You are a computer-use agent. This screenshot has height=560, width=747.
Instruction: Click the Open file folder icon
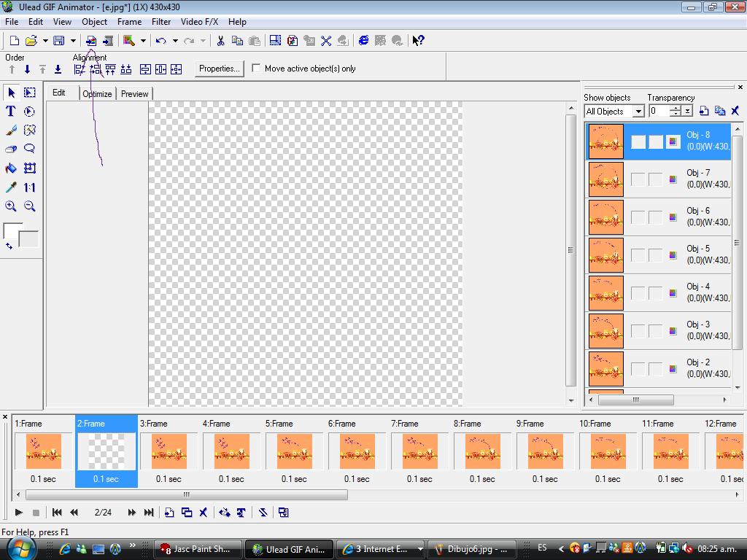31,41
